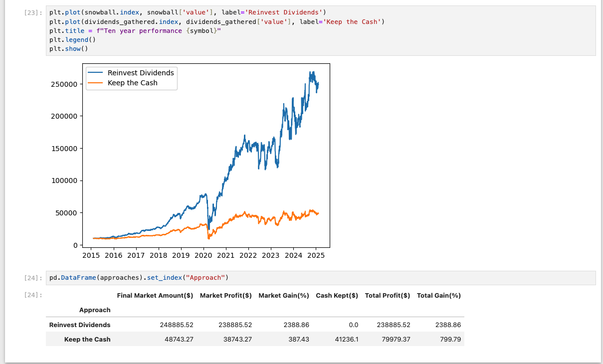Screen dimensions: 603x364
Task: Select the 'Reinvest Dividends' row label in the table
Action: click(80, 325)
